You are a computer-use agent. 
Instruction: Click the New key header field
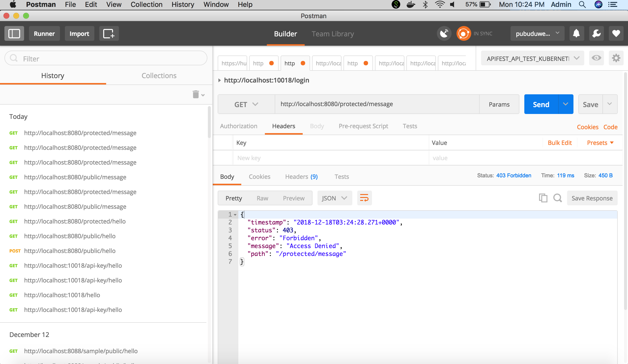tap(331, 158)
